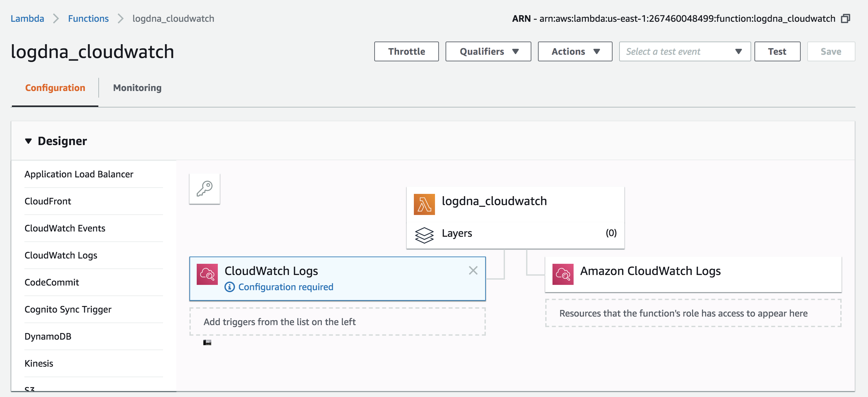Switch to the Monitoring tab
868x397 pixels.
(x=137, y=88)
